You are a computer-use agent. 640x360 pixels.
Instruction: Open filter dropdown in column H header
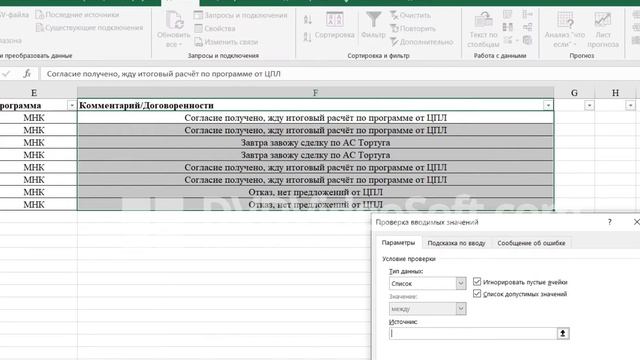coord(630,105)
